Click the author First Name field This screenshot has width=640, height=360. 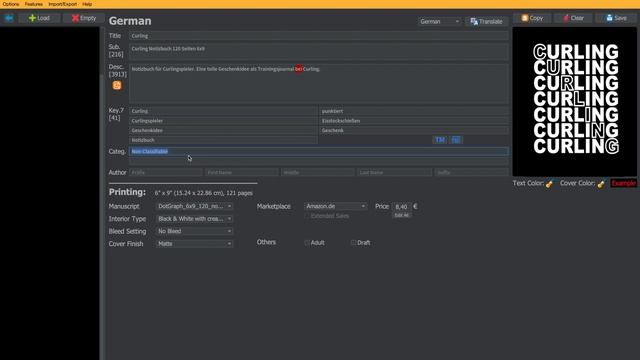pyautogui.click(x=242, y=173)
